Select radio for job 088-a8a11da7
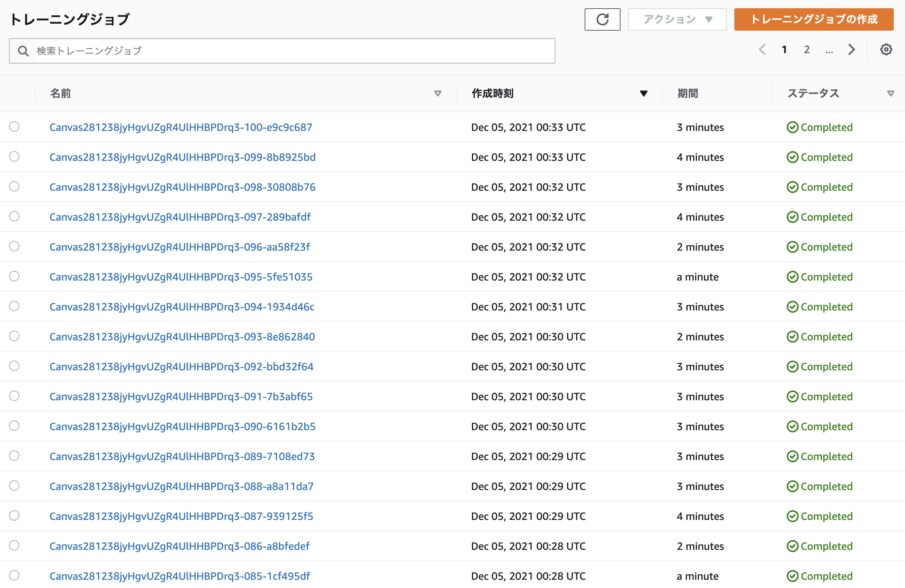The height and width of the screenshot is (588, 905). [x=15, y=486]
